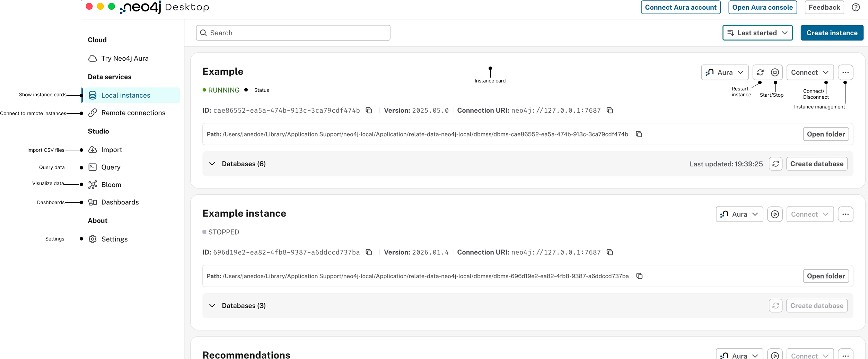
Task: Click the ID cae86552-ea5a-474b-913c-3ca79cdf474b
Action: coord(287,111)
